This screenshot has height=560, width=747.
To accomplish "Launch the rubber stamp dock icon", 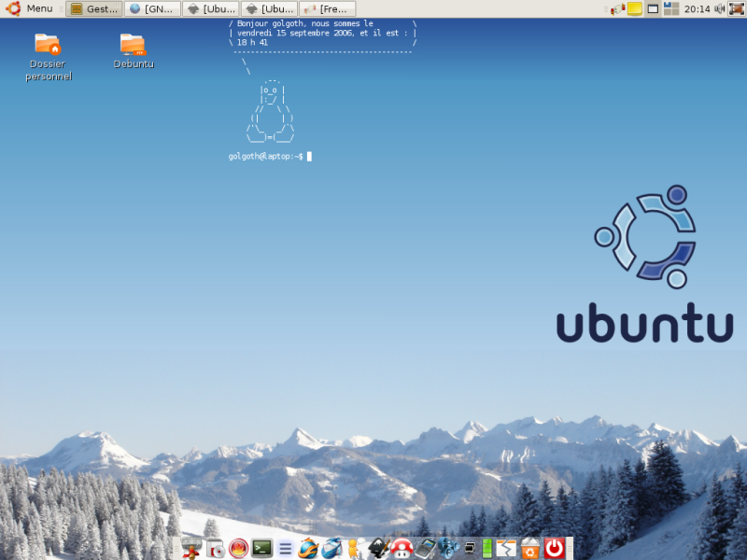I will [x=192, y=548].
